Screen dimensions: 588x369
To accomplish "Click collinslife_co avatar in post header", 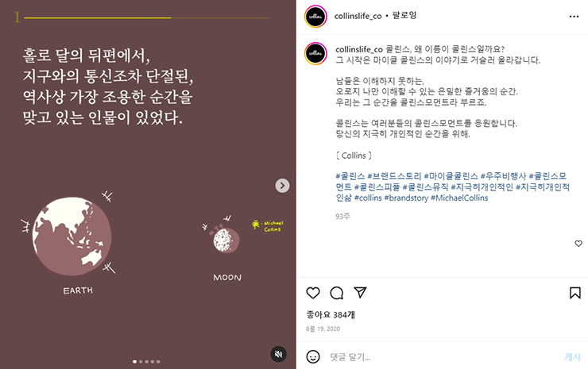I will (315, 17).
